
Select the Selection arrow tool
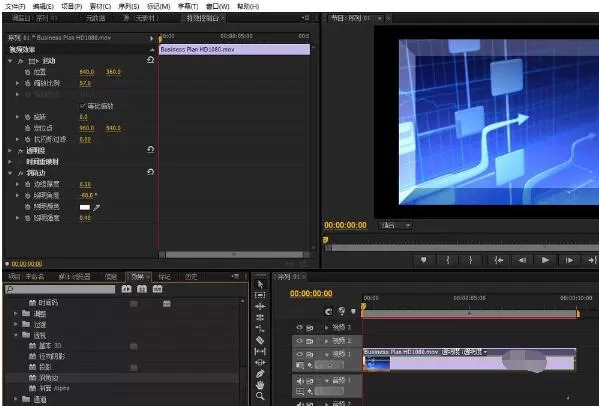click(x=260, y=284)
